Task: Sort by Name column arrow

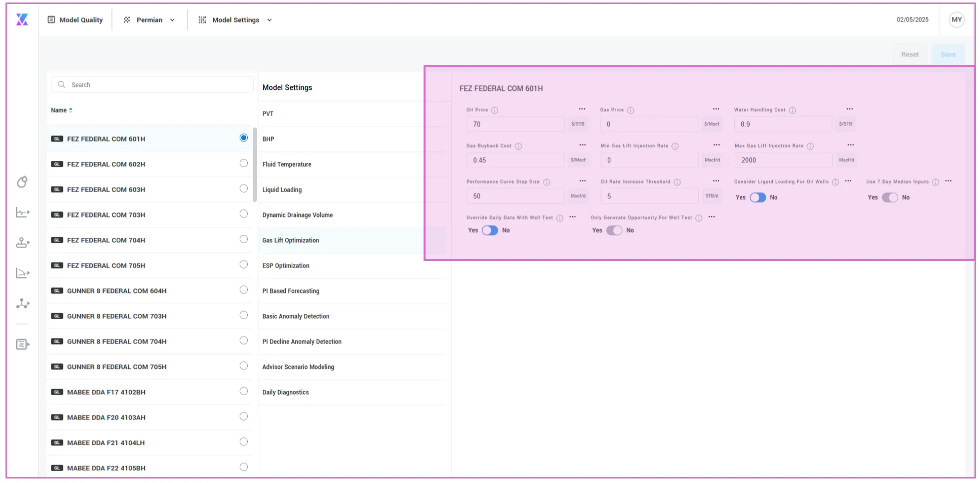Action: [71, 110]
